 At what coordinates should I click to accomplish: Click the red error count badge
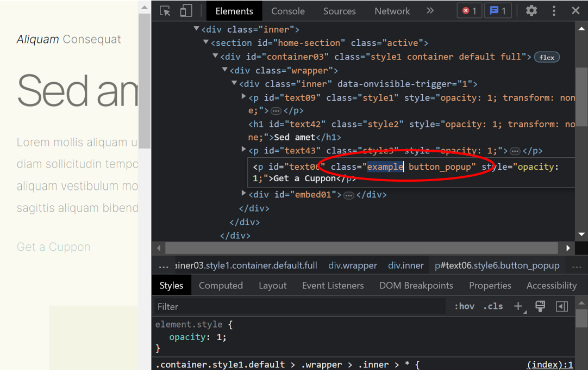pos(469,11)
